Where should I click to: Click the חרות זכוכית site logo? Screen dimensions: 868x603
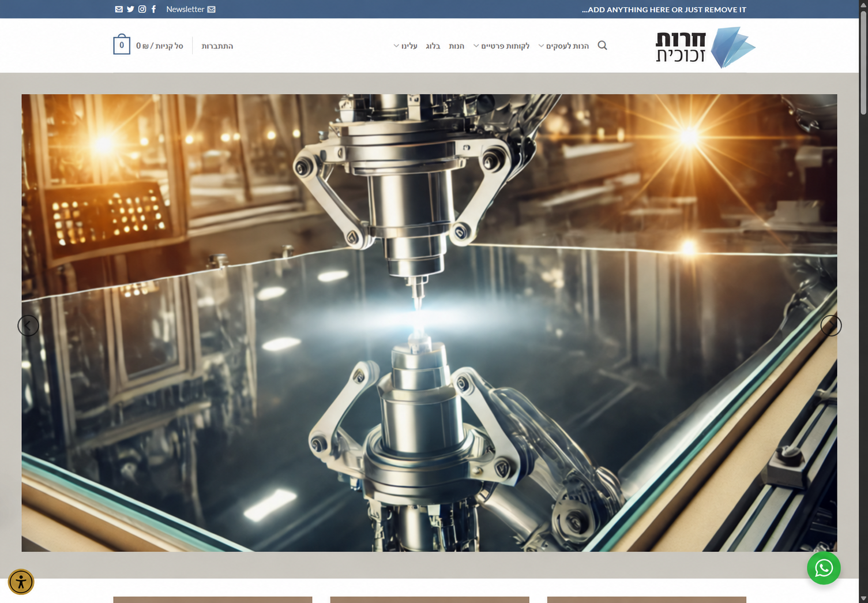coord(705,47)
